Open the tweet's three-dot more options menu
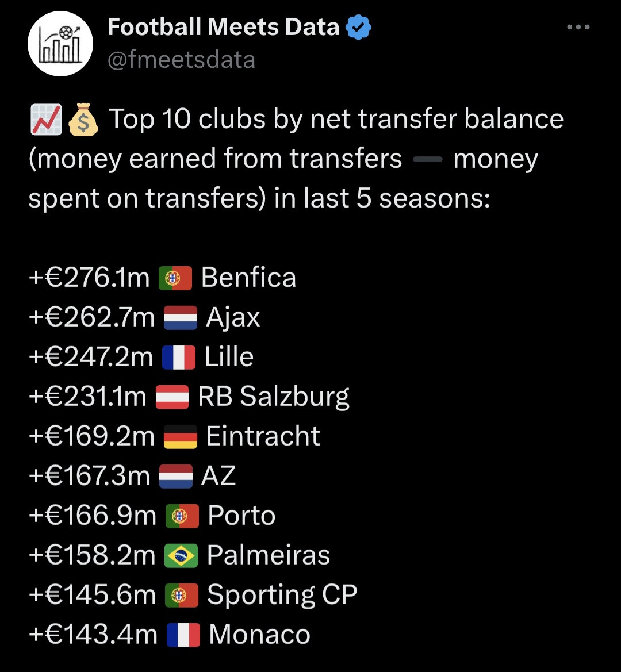621x672 pixels. tap(578, 27)
